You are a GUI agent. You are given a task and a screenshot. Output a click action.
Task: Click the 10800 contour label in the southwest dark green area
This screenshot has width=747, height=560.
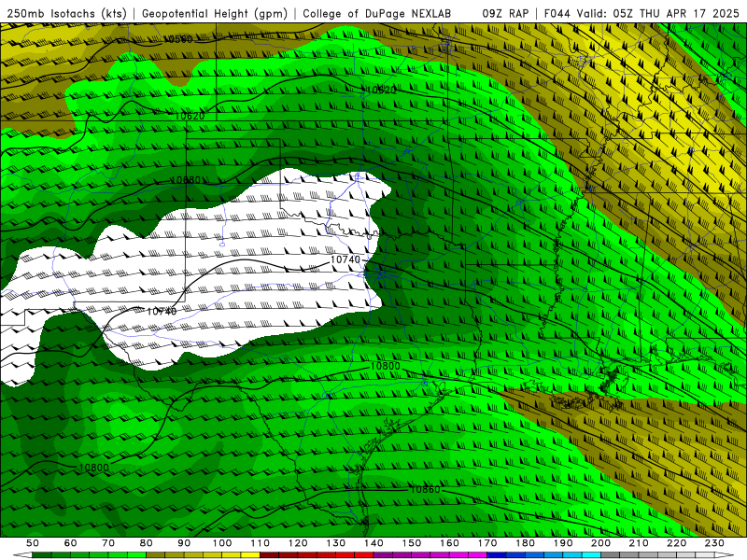point(93,468)
